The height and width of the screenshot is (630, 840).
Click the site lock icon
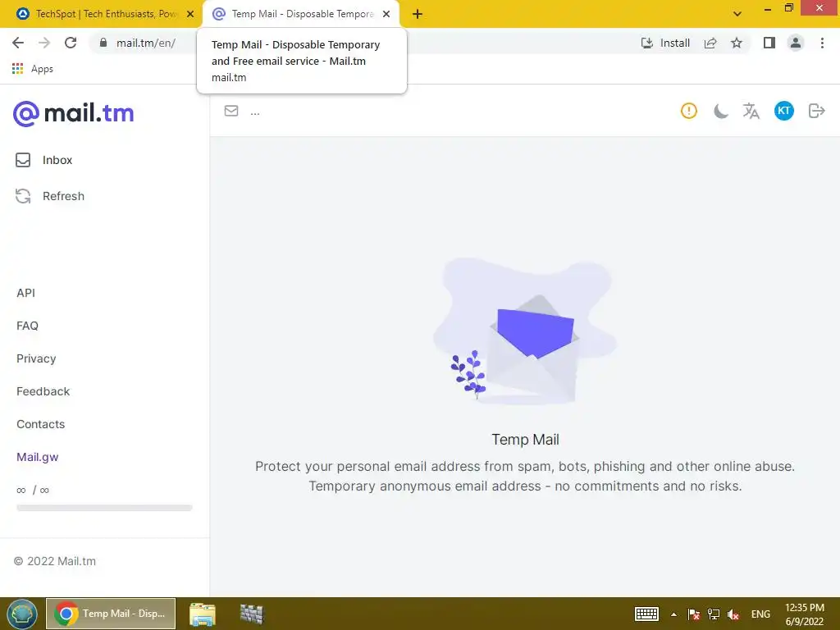(x=103, y=43)
